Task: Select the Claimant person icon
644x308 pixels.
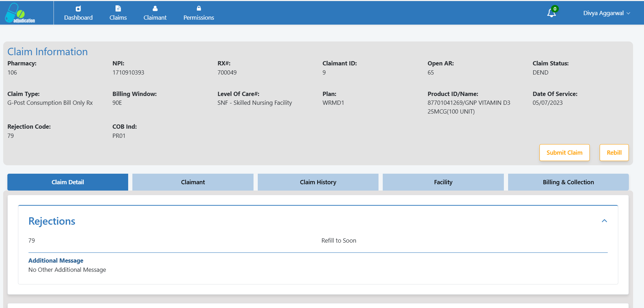Action: [155, 8]
